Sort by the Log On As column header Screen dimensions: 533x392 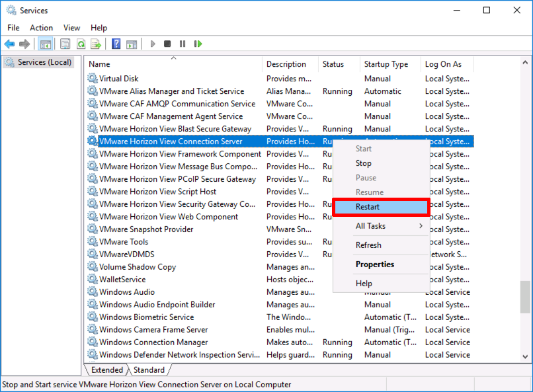[447, 64]
